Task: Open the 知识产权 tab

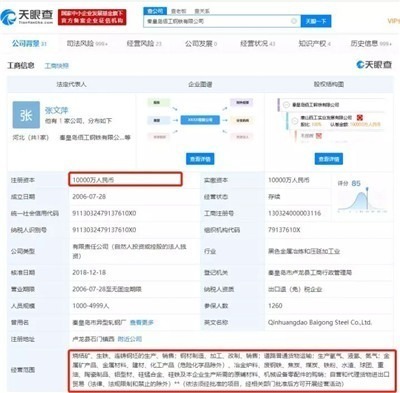Action: tap(314, 44)
